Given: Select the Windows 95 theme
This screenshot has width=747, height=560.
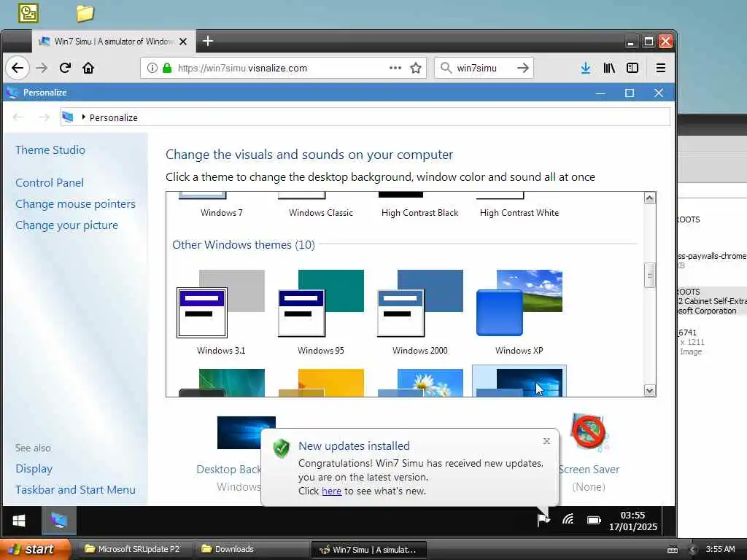Looking at the screenshot, I should (321, 312).
